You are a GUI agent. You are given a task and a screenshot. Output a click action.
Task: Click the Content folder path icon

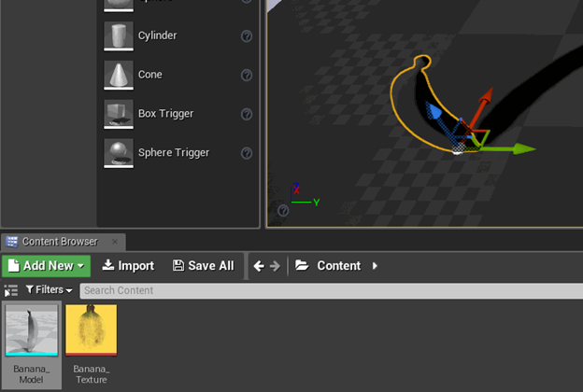tap(302, 265)
